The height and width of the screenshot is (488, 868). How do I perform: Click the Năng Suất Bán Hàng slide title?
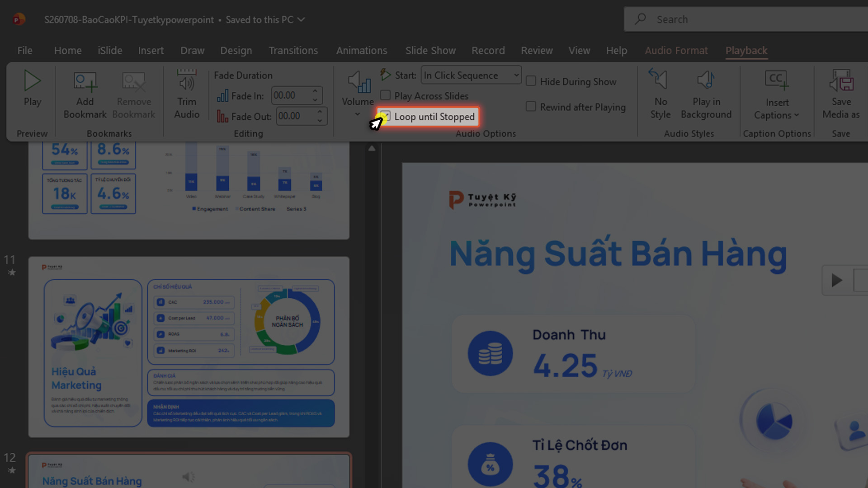tap(618, 254)
